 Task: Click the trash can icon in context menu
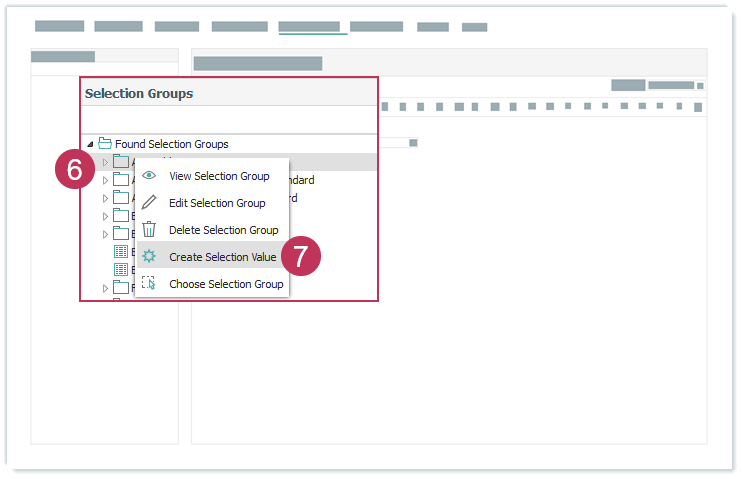[149, 230]
